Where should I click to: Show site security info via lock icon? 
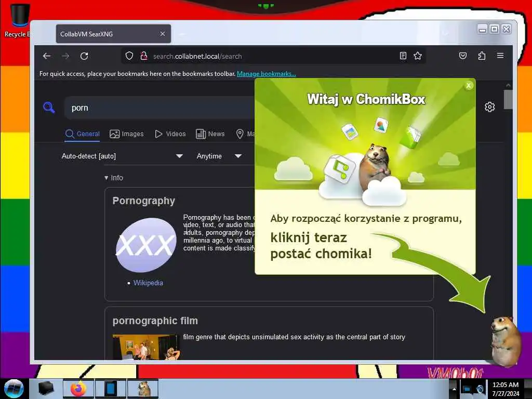pyautogui.click(x=144, y=56)
